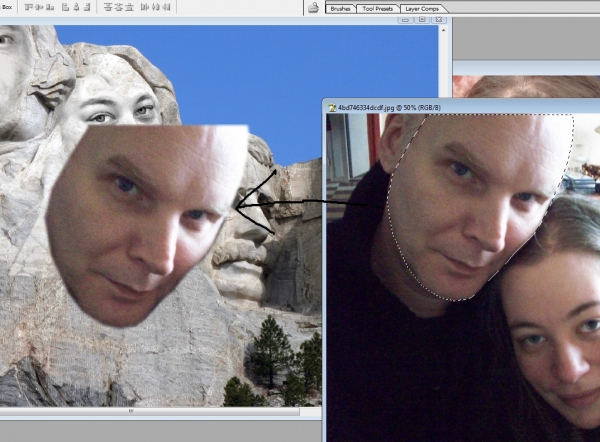This screenshot has height=442, width=600.
Task: Open the File Browser toggle icon
Action: point(313,7)
